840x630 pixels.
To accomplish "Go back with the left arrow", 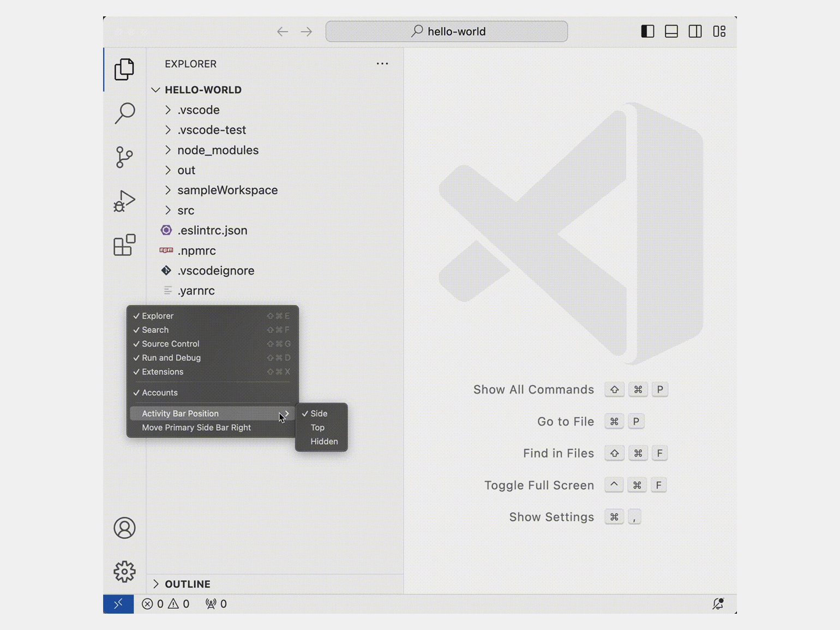I will point(283,32).
